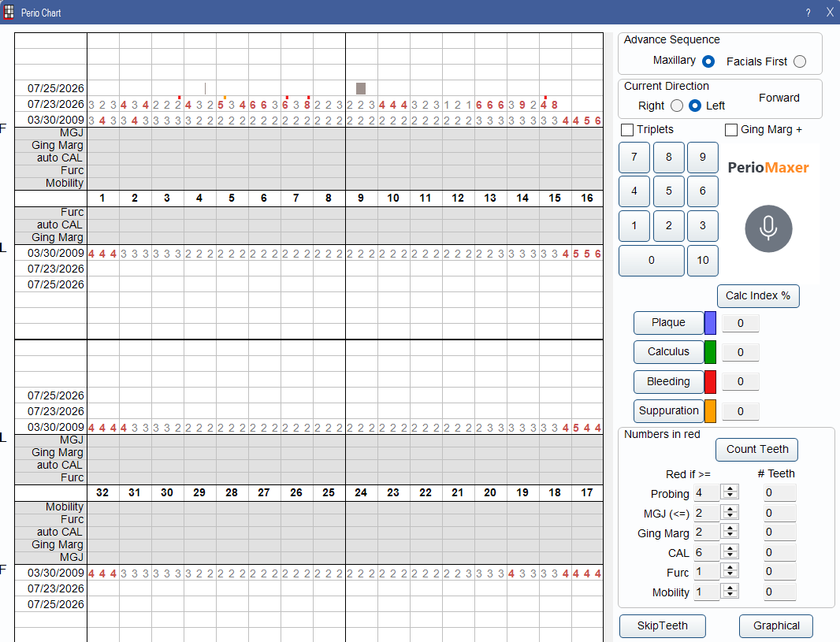Click the Plaque index percentage field
Image resolution: width=840 pixels, height=642 pixels.
(741, 324)
